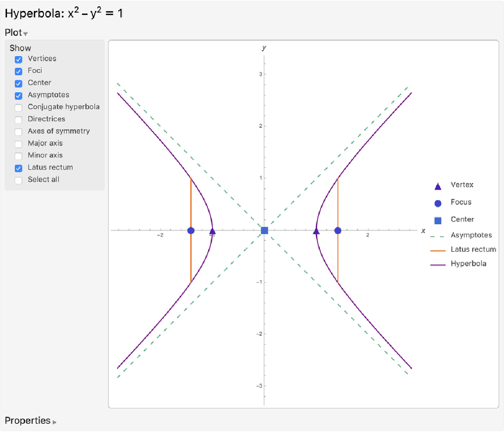Check the Select all checkbox
Viewport: 504px width, 432px height.
(x=18, y=180)
